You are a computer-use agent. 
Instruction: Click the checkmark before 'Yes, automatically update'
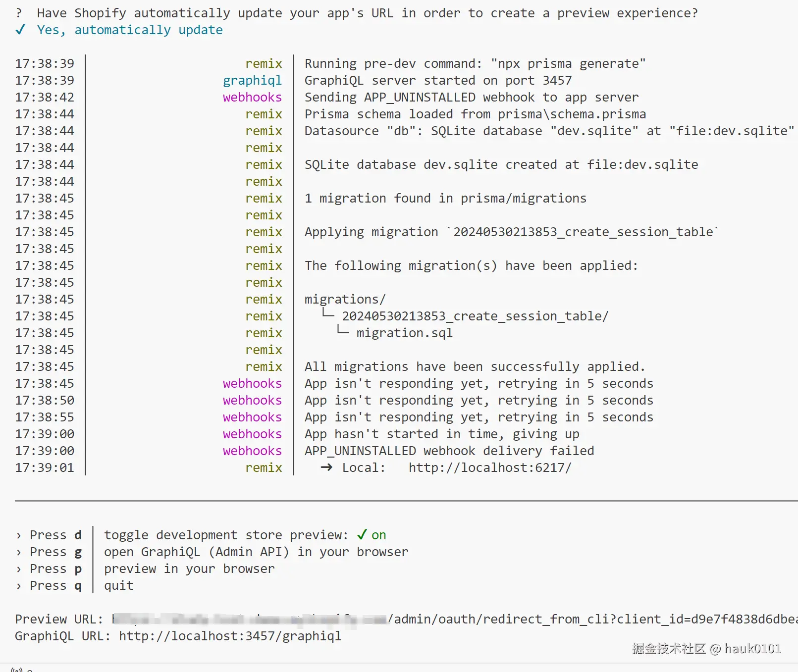(20, 30)
